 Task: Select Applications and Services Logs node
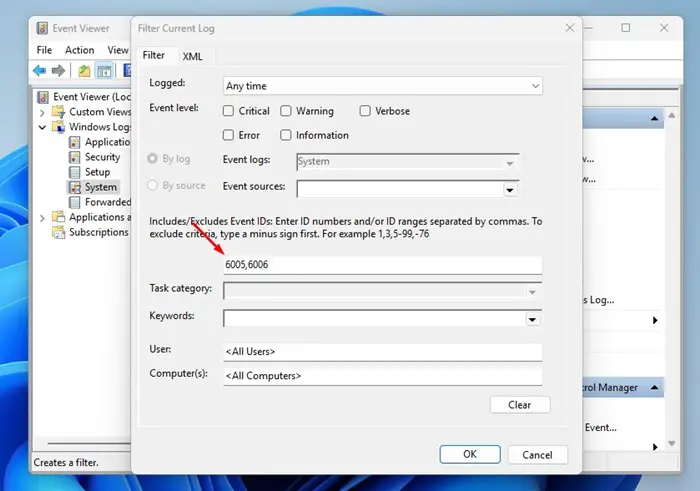(x=100, y=217)
